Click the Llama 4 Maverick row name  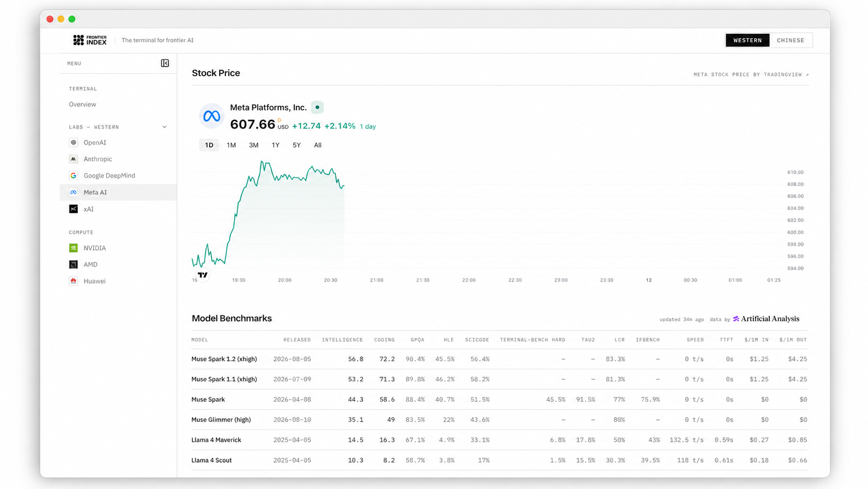216,440
